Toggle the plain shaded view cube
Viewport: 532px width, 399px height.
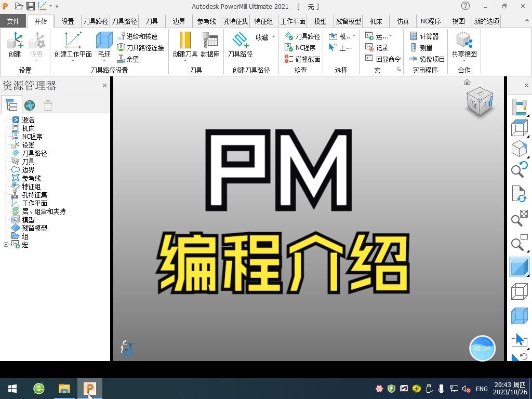(x=520, y=267)
